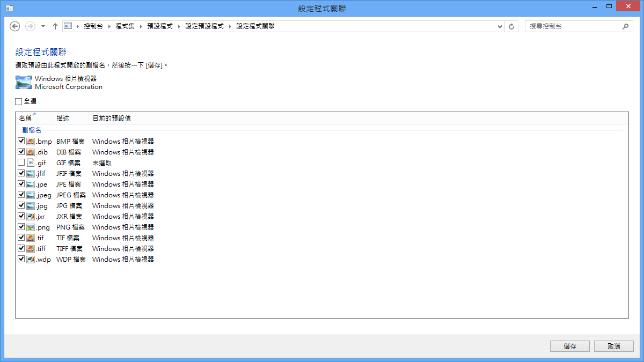Click the .jfif file type icon
The width and height of the screenshot is (644, 362).
tap(31, 173)
